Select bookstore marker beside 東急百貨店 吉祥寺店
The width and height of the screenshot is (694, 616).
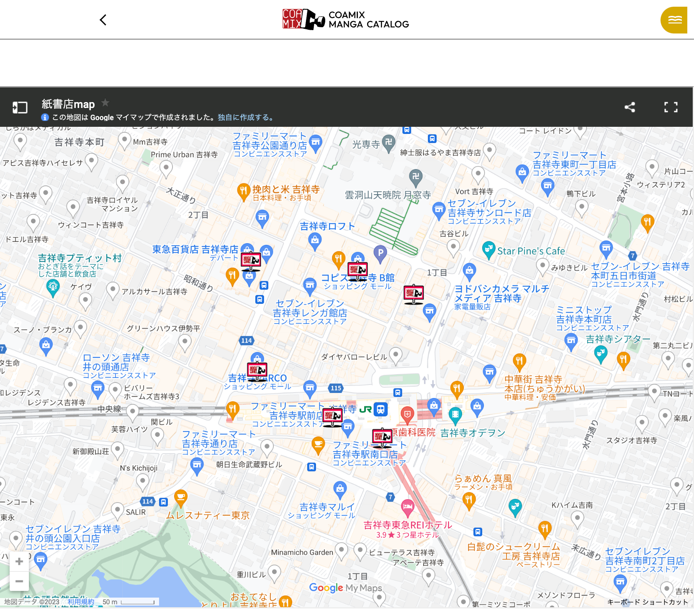[251, 262]
